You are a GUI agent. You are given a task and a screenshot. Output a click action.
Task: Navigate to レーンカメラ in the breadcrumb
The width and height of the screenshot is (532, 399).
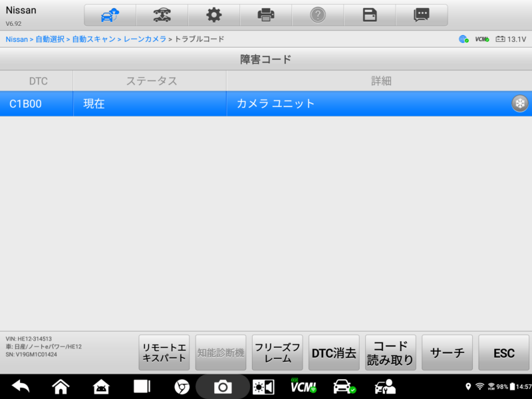tap(144, 40)
